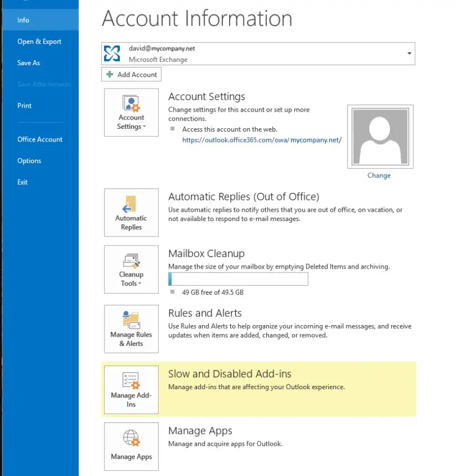Click the Change photo link

pyautogui.click(x=379, y=175)
